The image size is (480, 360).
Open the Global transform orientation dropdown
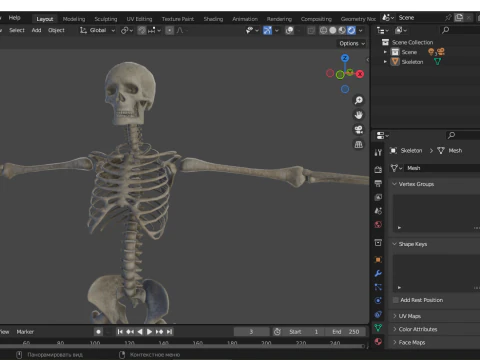97,31
